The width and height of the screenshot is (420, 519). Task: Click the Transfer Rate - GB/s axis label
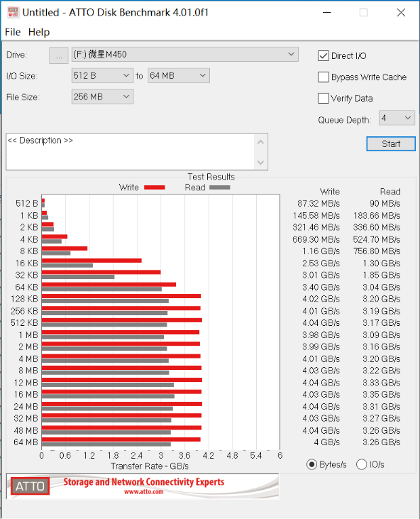(x=150, y=466)
